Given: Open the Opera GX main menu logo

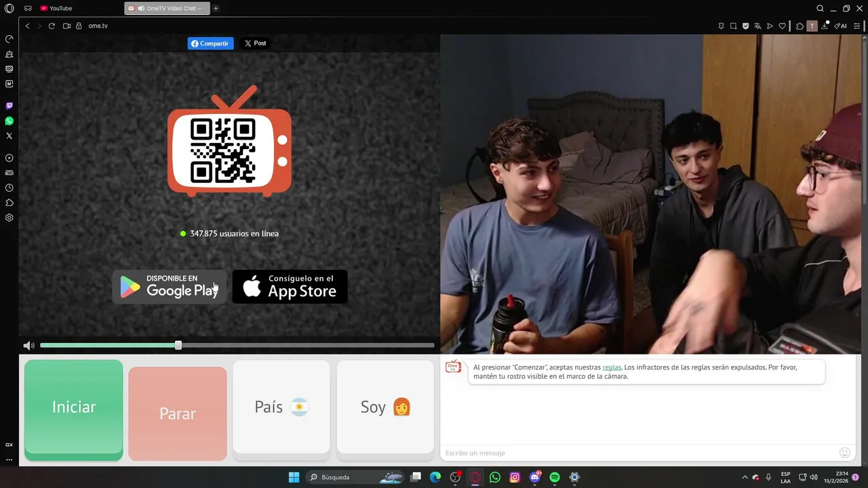Looking at the screenshot, I should coord(9,8).
